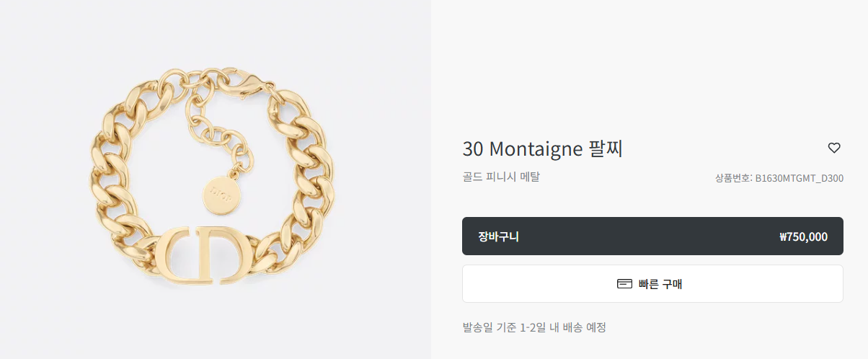
Task: Add item to cart via 장바구니 label
Action: [499, 236]
